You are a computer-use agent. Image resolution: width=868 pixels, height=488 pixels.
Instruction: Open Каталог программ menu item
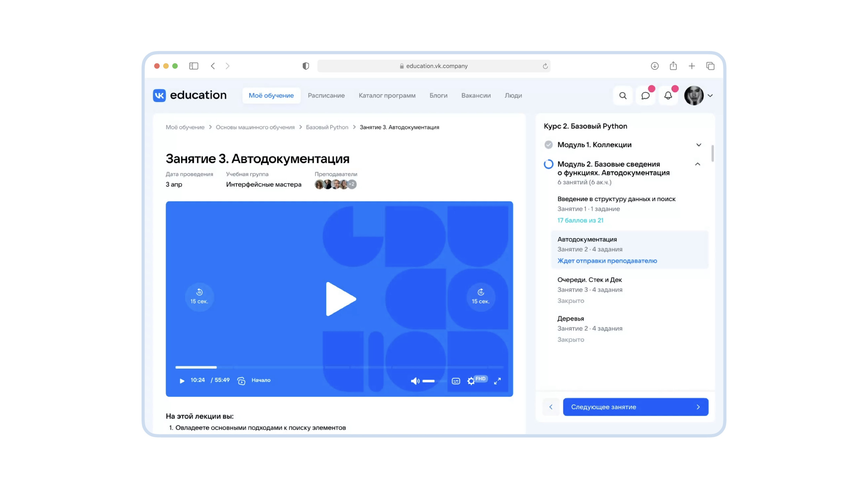387,96
